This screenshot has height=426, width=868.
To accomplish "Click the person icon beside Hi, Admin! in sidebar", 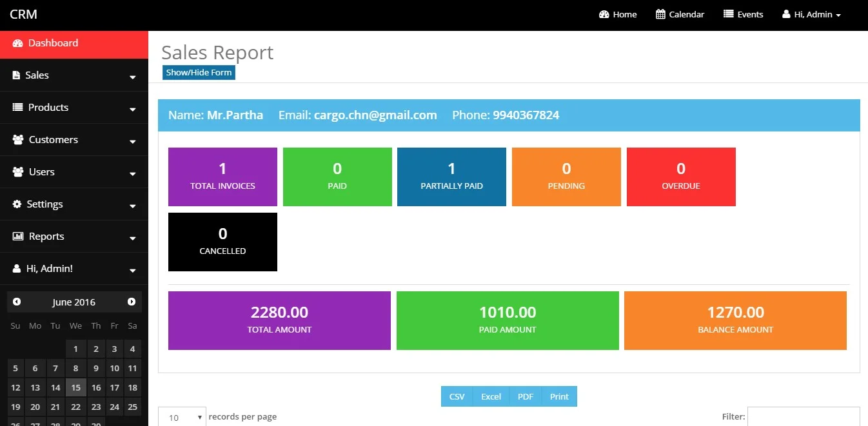I will [x=17, y=269].
